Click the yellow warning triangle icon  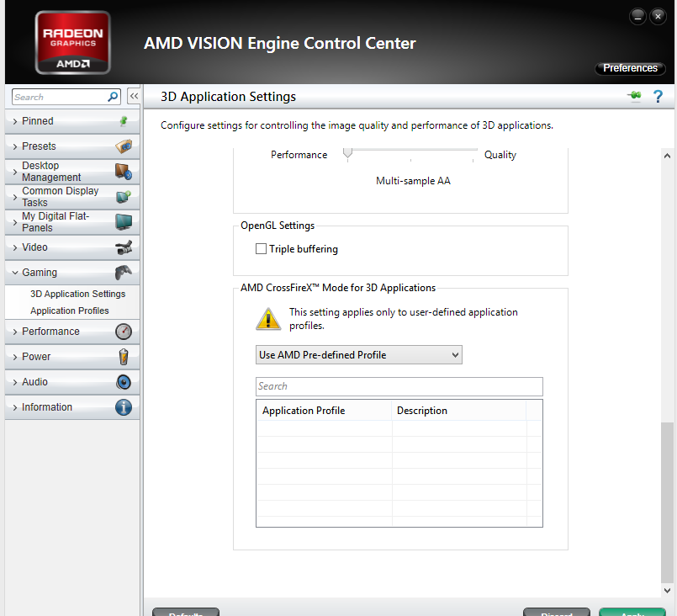[268, 319]
